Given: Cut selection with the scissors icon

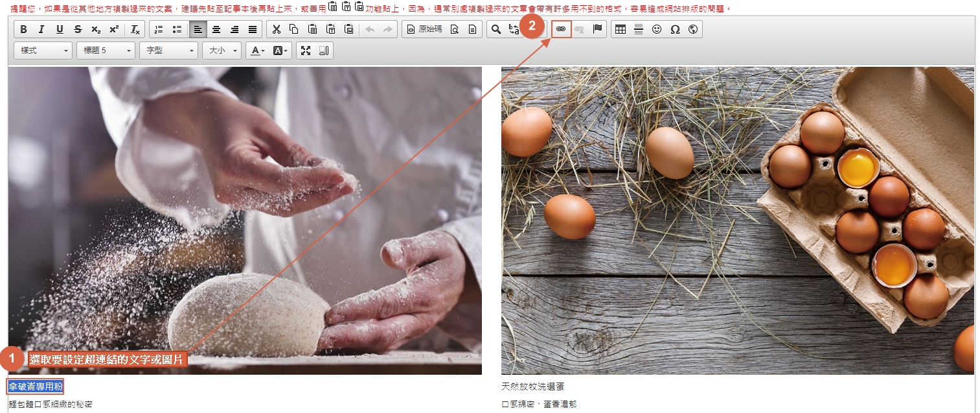Looking at the screenshot, I should tap(276, 29).
